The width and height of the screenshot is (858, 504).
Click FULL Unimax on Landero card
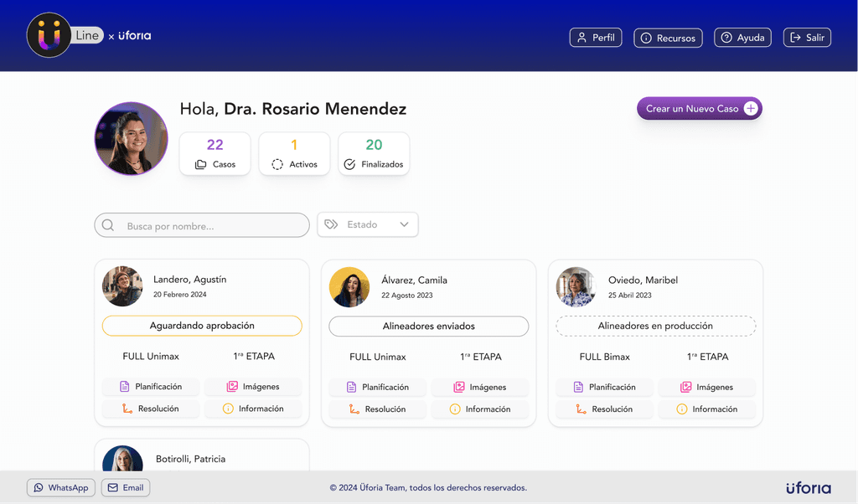[151, 357]
